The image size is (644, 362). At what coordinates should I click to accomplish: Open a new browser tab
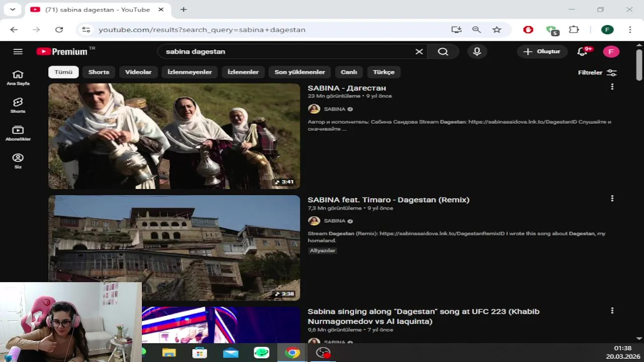pyautogui.click(x=184, y=10)
